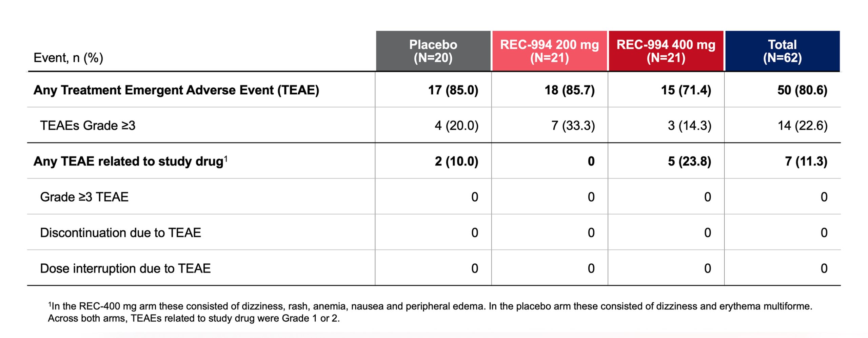
Task: Select the Total (N=62) column header
Action: pyautogui.click(x=783, y=51)
